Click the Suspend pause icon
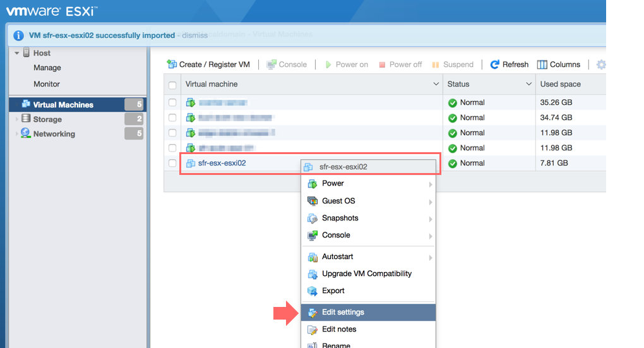644x348 pixels. coord(436,64)
